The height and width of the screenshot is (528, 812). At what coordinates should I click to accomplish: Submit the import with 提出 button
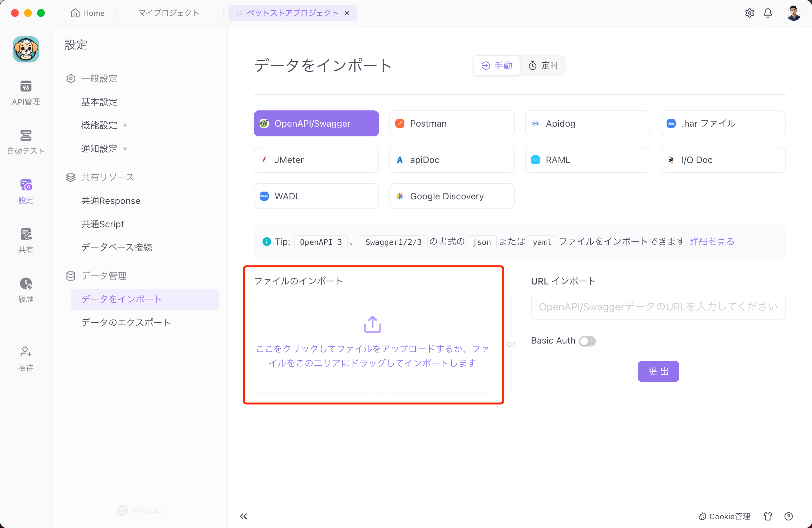tap(659, 371)
